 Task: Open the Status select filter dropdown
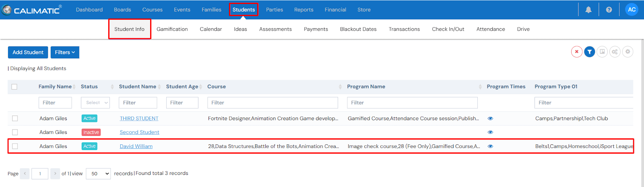pos(95,103)
